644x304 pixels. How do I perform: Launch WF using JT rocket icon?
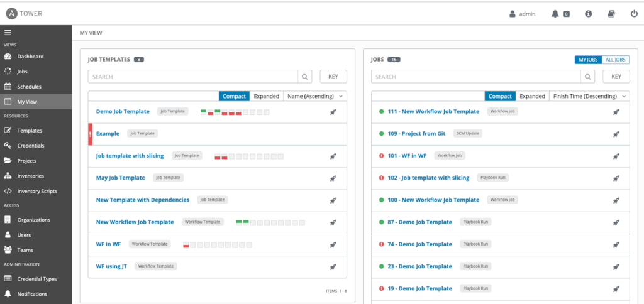click(x=333, y=266)
